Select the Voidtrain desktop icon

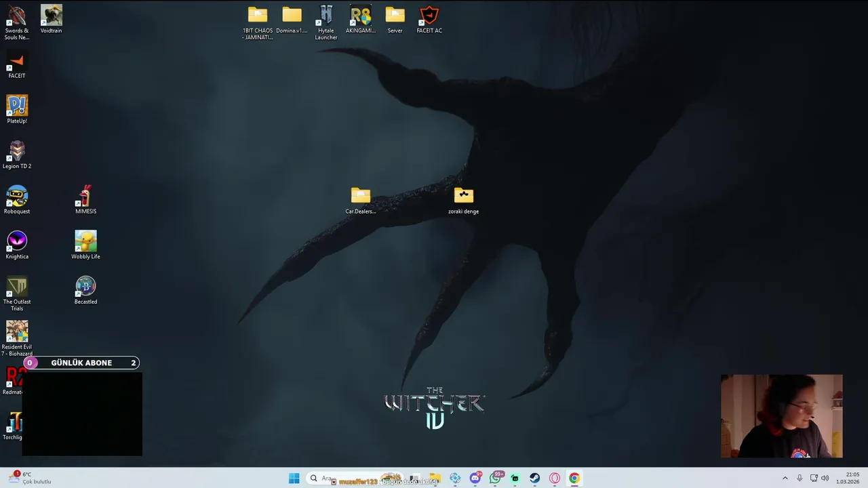click(51, 20)
